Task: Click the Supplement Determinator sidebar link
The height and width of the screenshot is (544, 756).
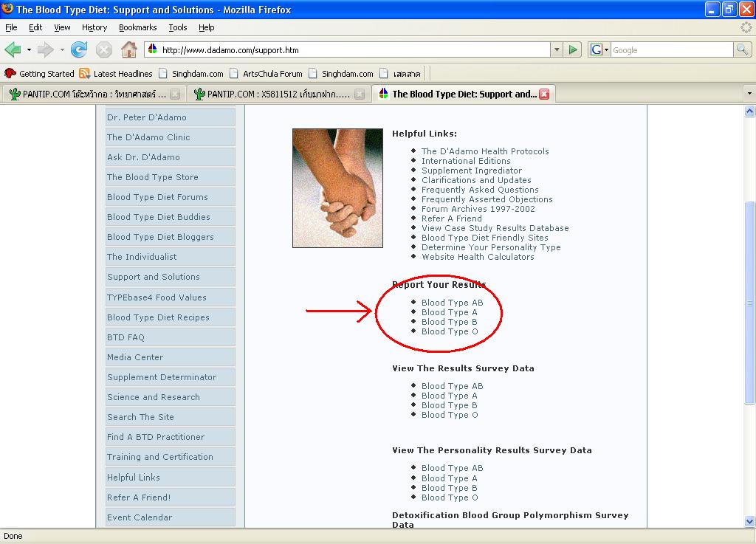Action: (171, 377)
